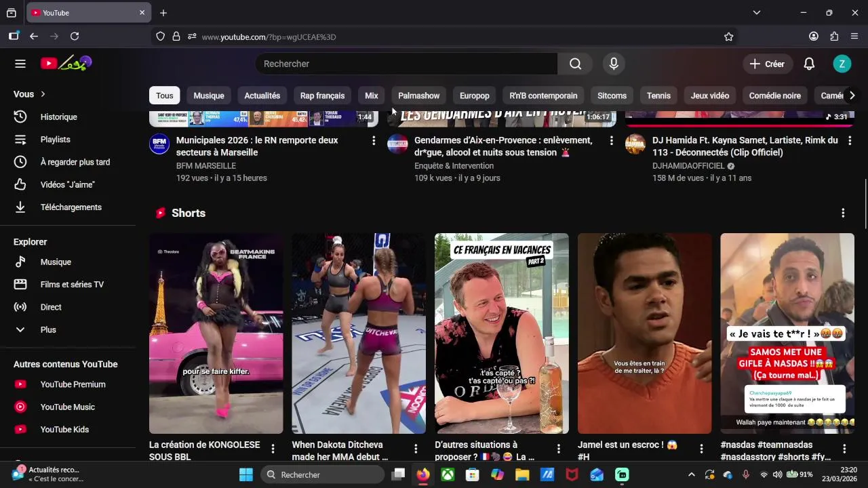
Task: Show hidden system tray icons
Action: coord(691,474)
